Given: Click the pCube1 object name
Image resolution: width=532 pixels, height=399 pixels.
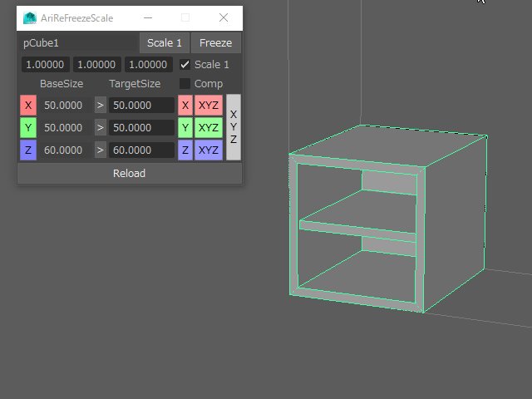Looking at the screenshot, I should click(41, 43).
